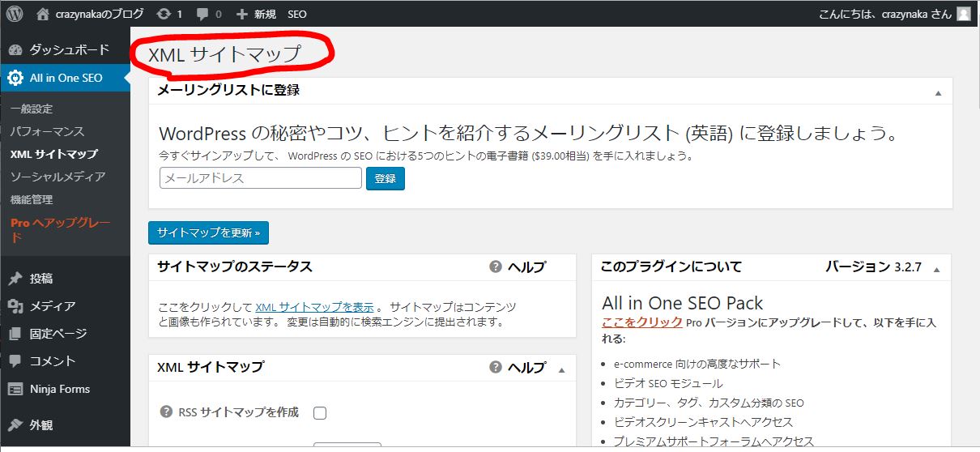980x452 pixels.
Task: Click the plus icon for 新規
Action: tap(241, 14)
